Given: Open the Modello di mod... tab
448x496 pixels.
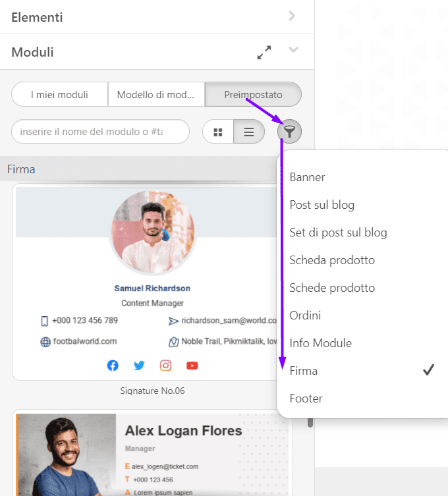Looking at the screenshot, I should 156,95.
